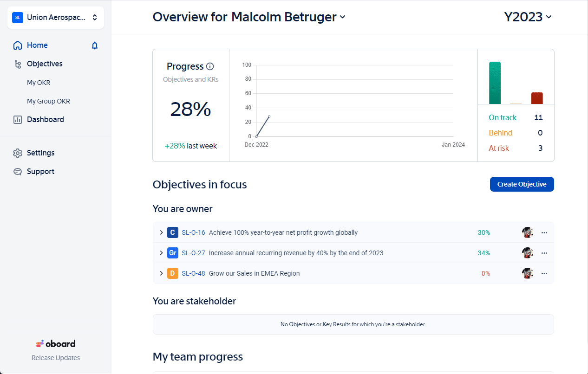Open the Union Aerospace workspace switcher
The image size is (588, 374).
tap(55, 17)
